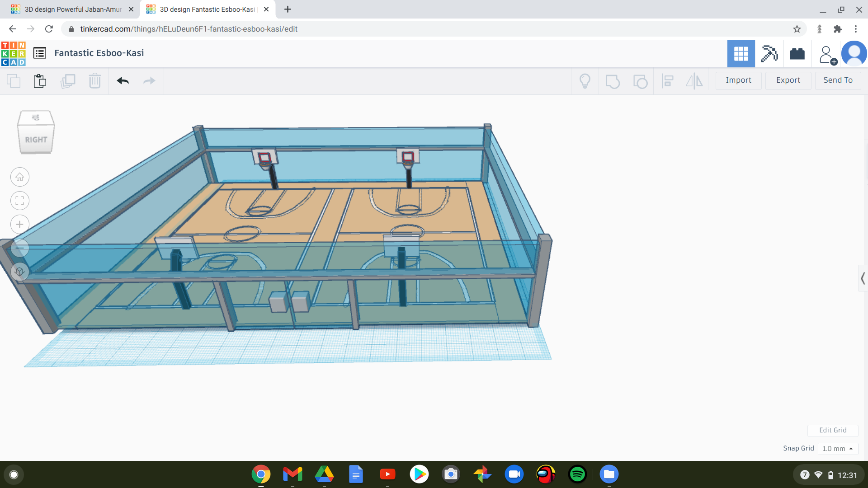This screenshot has width=868, height=488.
Task: Toggle orthographic perspective view cube icon
Action: (x=20, y=272)
